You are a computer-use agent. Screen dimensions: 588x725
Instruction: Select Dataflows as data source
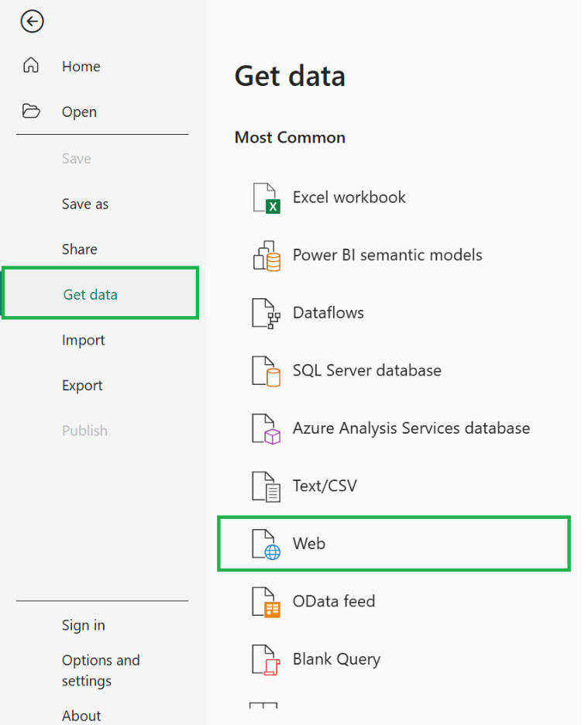point(328,313)
